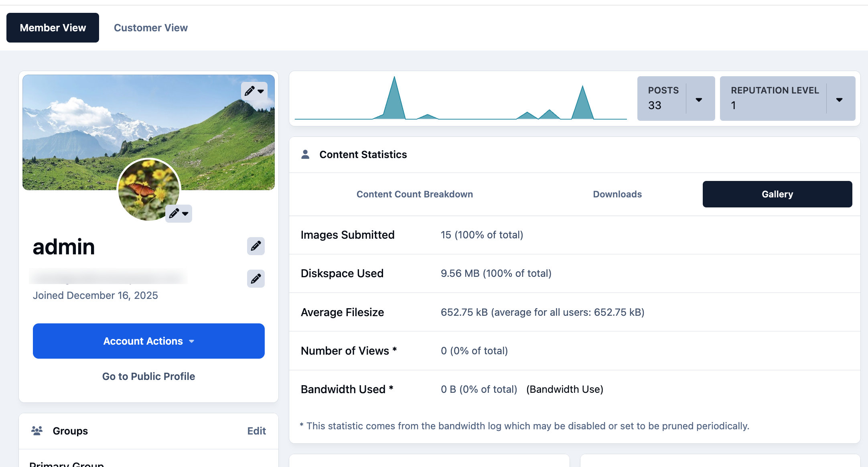The image size is (868, 467).
Task: Open the Account Actions dropdown
Action: [149, 341]
